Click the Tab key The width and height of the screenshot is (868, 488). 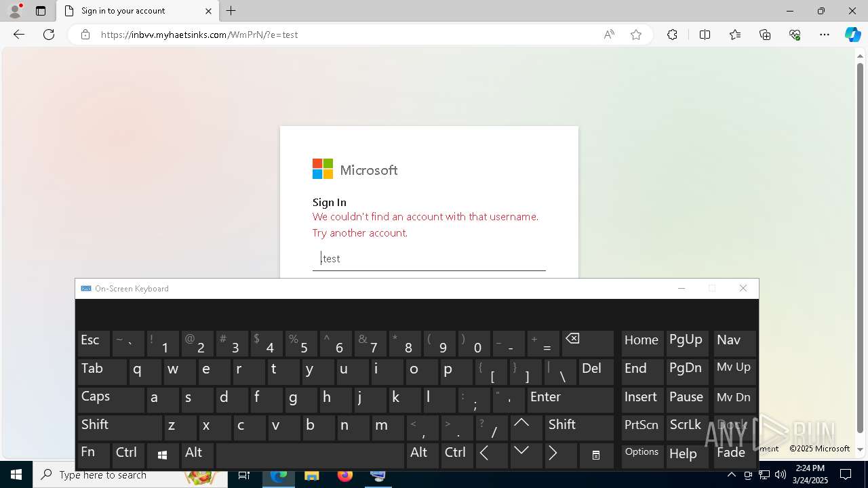pos(102,371)
